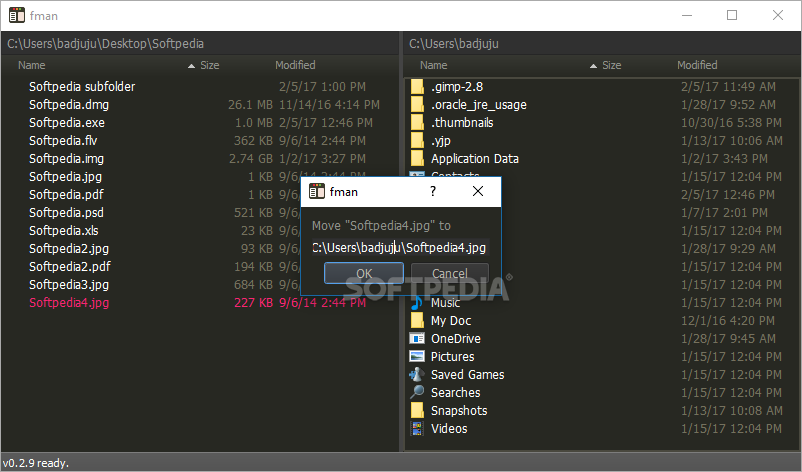The width and height of the screenshot is (802, 472).
Task: Select Softpedia.img file
Action: click(66, 158)
